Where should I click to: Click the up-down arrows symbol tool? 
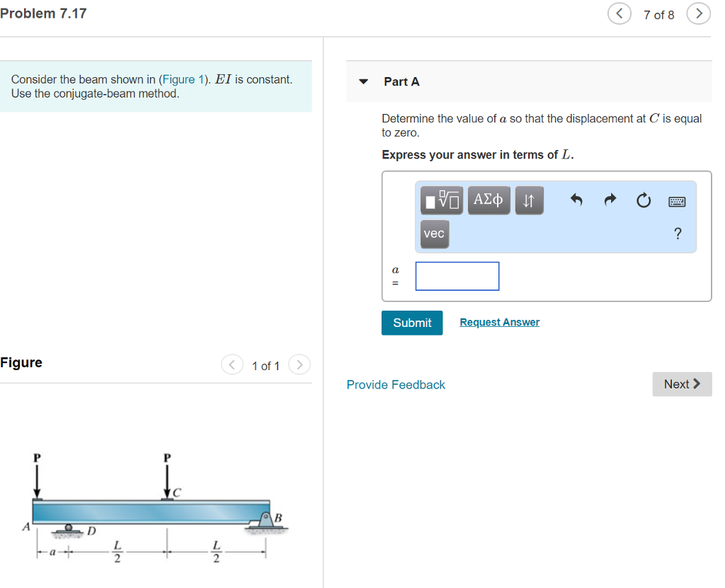tap(529, 200)
